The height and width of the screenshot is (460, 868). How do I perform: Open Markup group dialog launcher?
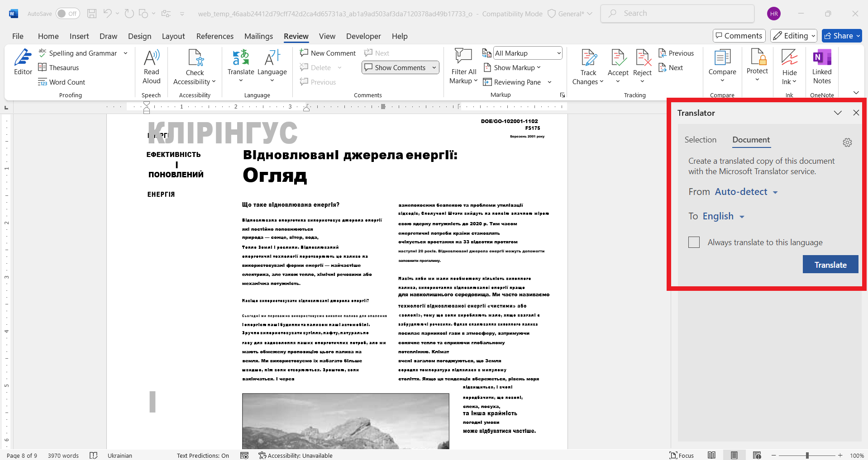[562, 95]
